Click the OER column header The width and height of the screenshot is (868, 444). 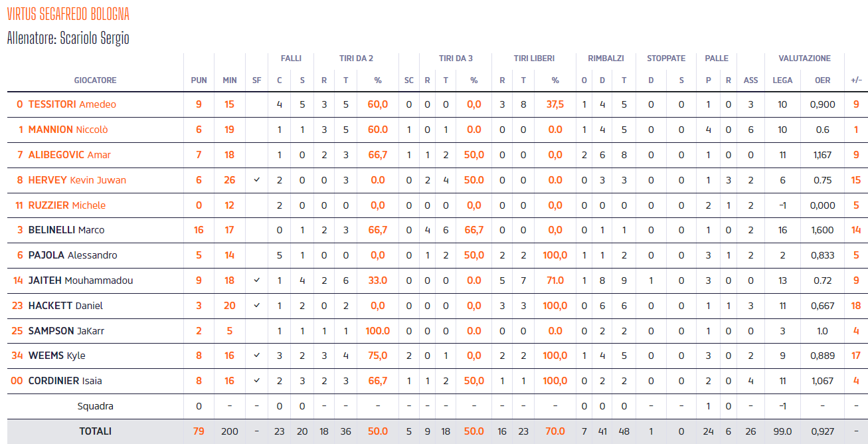(x=822, y=80)
